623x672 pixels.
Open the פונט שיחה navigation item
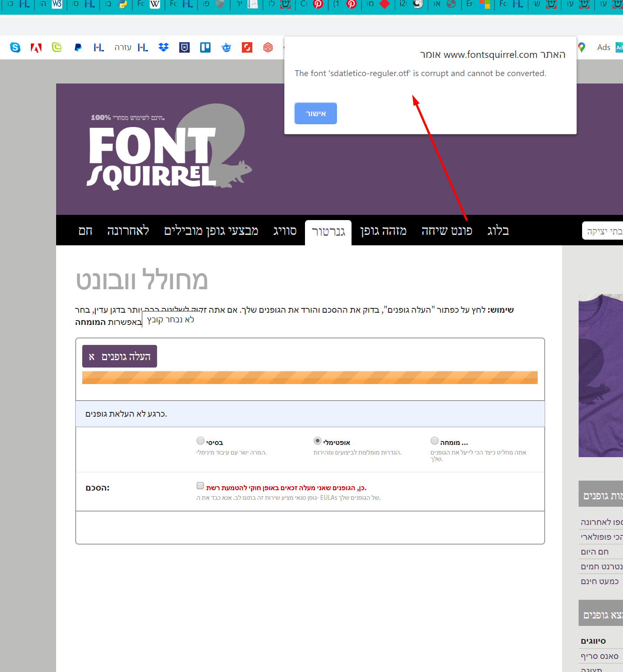pyautogui.click(x=447, y=231)
